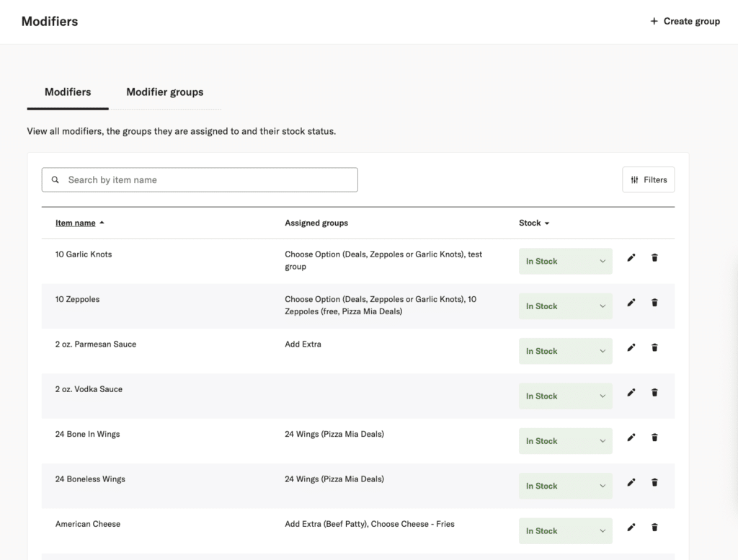Edit the 24 Boneless Wings modifier

pos(631,482)
